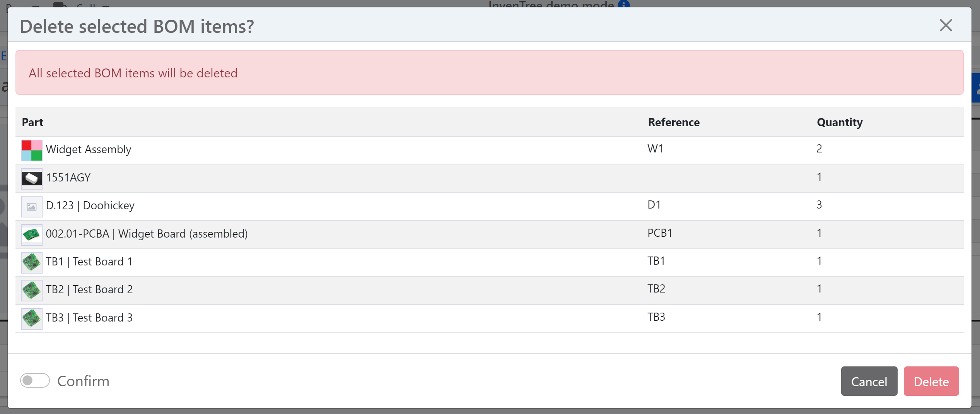This screenshot has width=980, height=414.
Task: Click the Widget Assembly part thumbnail
Action: 31,150
